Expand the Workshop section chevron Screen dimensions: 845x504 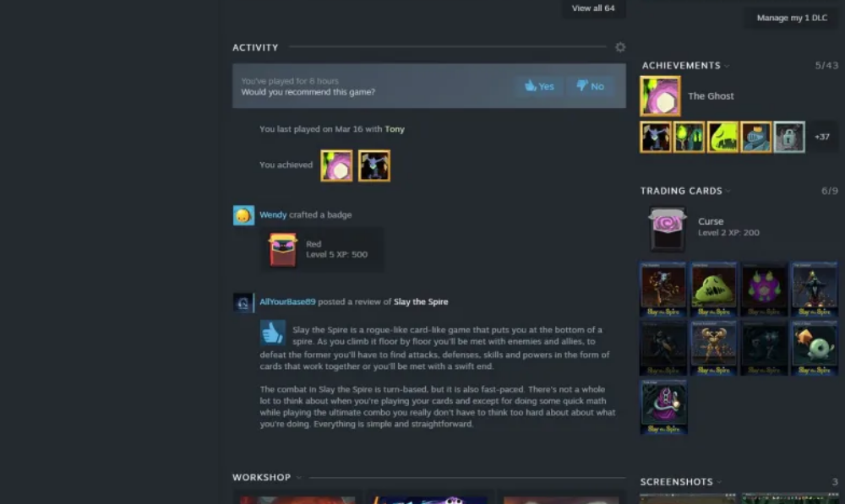point(298,478)
